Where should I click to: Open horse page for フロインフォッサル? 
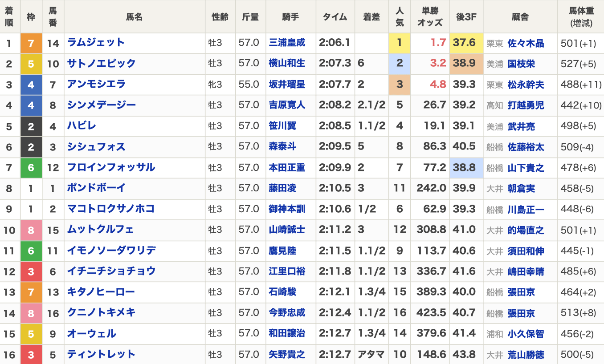point(111,167)
